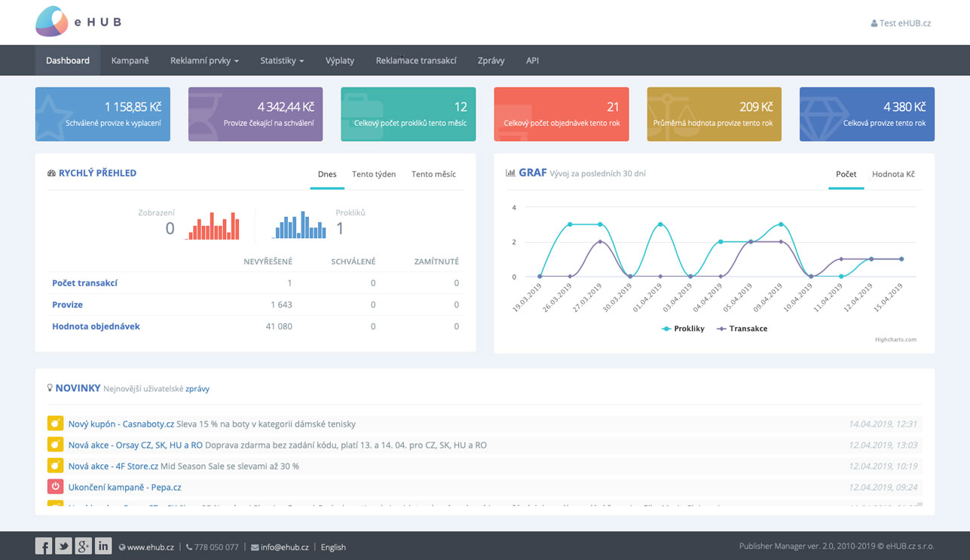The height and width of the screenshot is (560, 970).
Task: Open the Facebook page from footer
Action: (x=44, y=546)
